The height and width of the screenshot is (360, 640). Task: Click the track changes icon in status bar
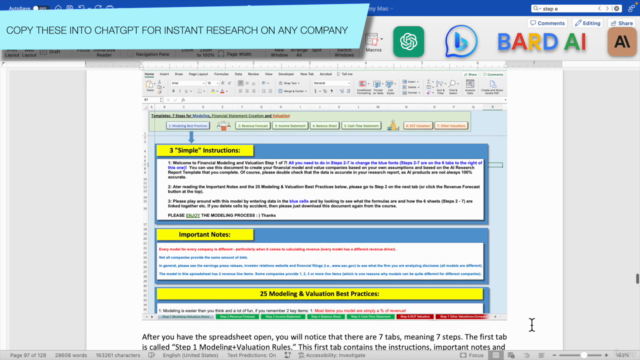(288, 355)
